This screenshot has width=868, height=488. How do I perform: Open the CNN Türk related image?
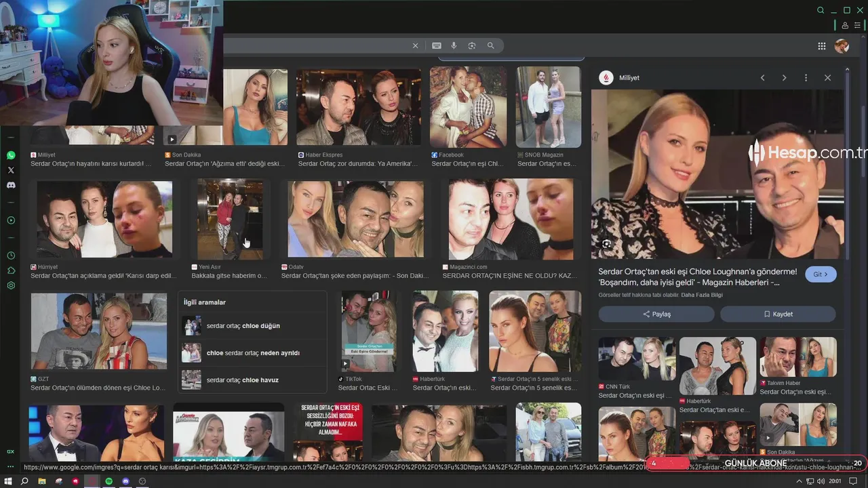637,359
